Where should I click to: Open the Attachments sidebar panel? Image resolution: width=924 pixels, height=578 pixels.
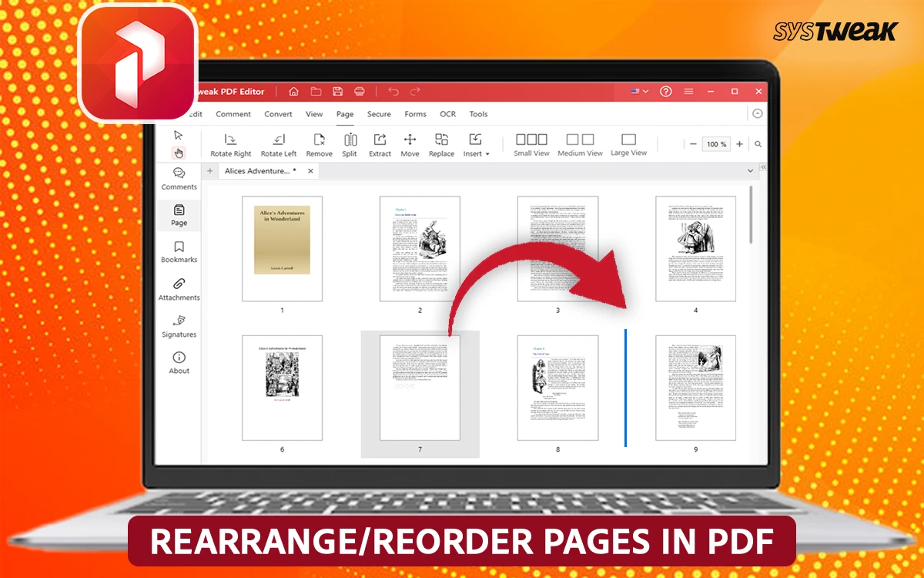(179, 289)
